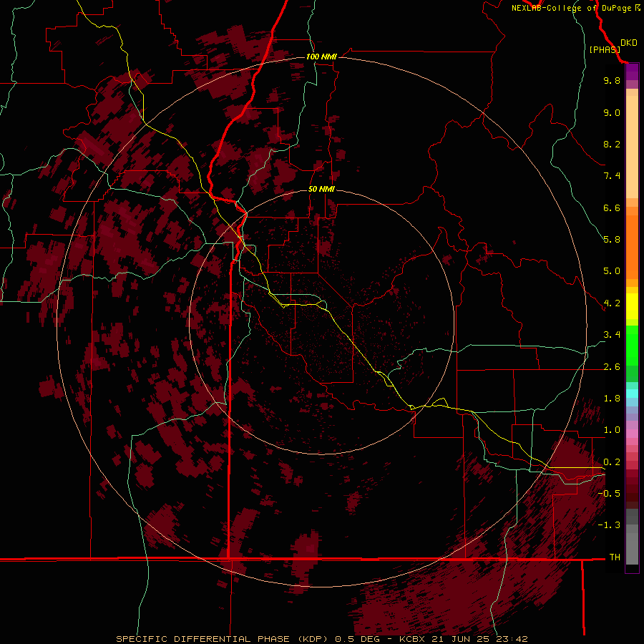Viewport: 644px width, 644px height.
Task: Click the 9.8 scale value
Action: tap(612, 80)
